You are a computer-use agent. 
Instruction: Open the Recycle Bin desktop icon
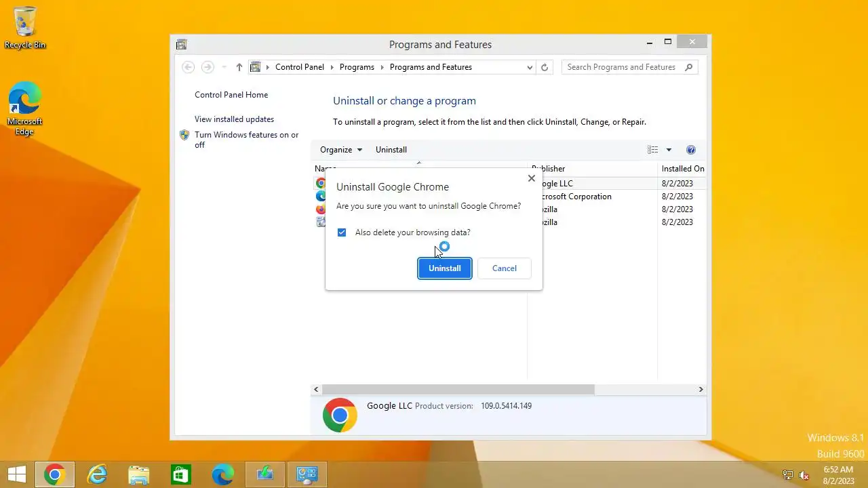25,28
